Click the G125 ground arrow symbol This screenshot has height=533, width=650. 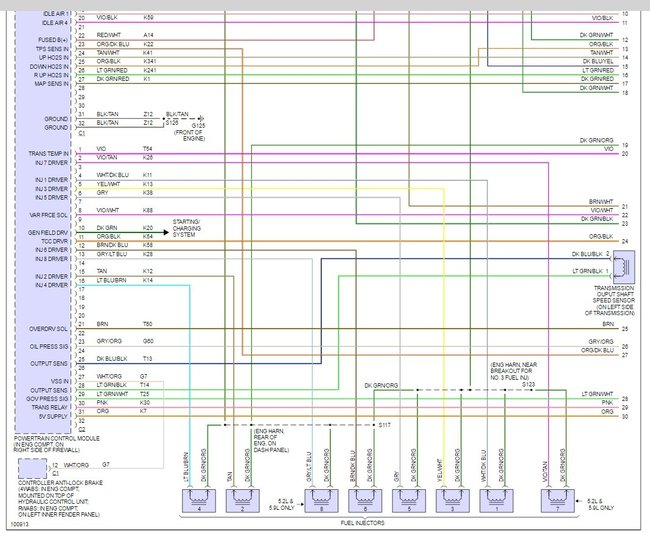(201, 119)
